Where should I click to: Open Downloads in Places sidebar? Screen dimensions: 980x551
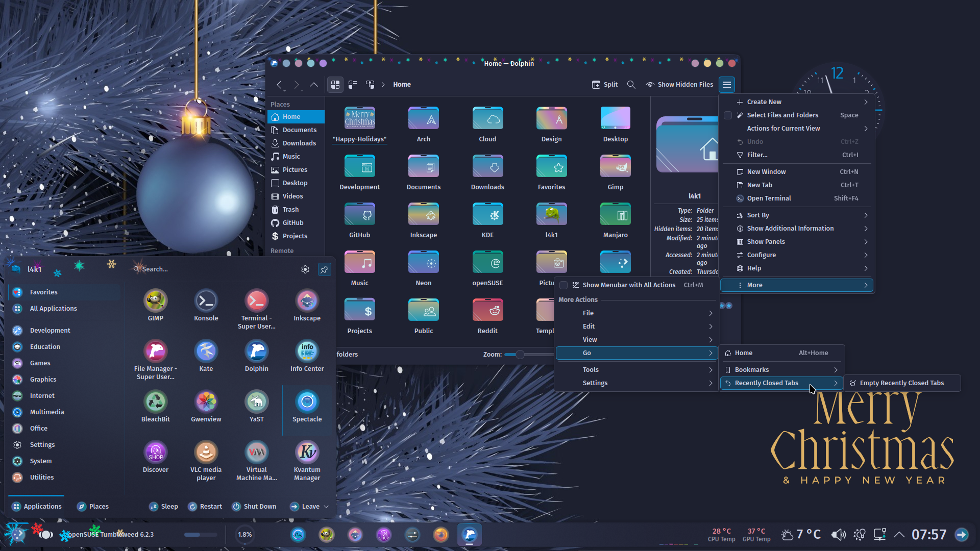296,143
